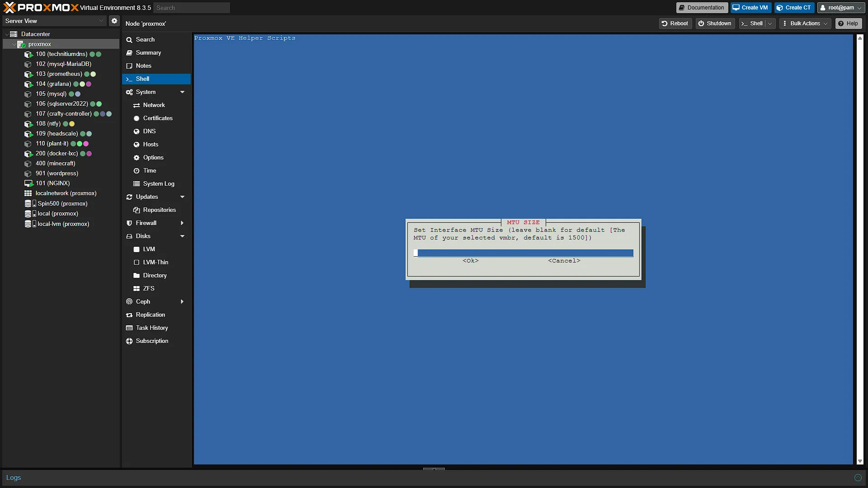Collapse the proxmox node in tree
The width and height of the screenshot is (868, 488).
(14, 44)
